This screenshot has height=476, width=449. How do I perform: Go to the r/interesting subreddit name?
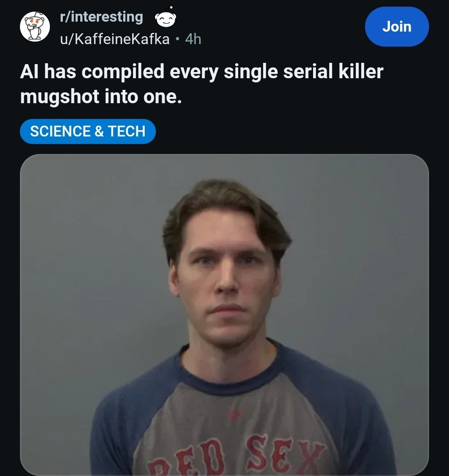(x=101, y=17)
